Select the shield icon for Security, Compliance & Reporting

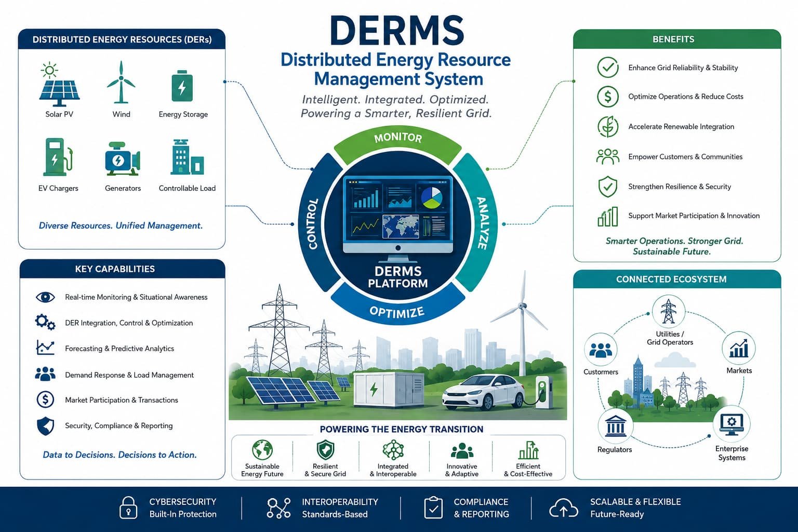pos(45,426)
